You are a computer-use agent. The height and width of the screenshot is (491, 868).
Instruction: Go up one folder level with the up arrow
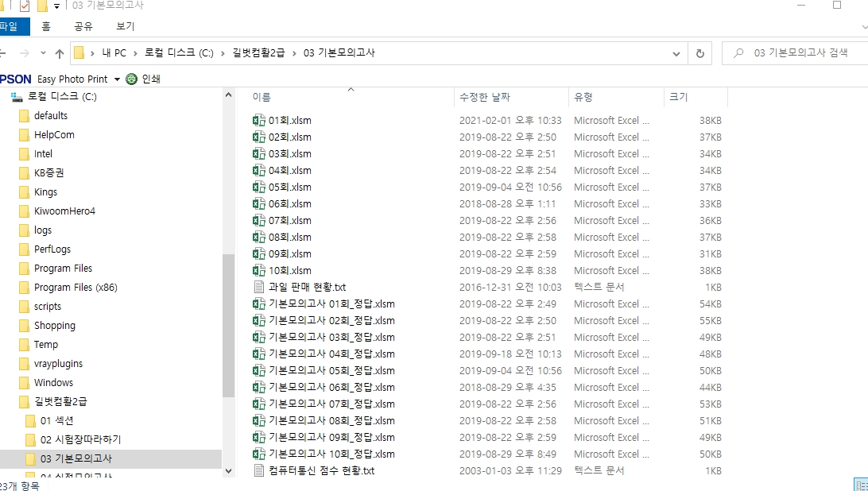tap(60, 53)
